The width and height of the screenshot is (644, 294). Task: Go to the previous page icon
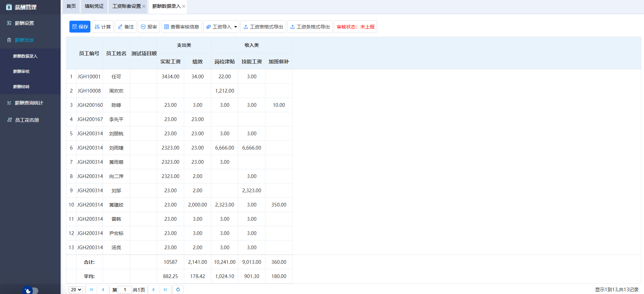click(103, 290)
